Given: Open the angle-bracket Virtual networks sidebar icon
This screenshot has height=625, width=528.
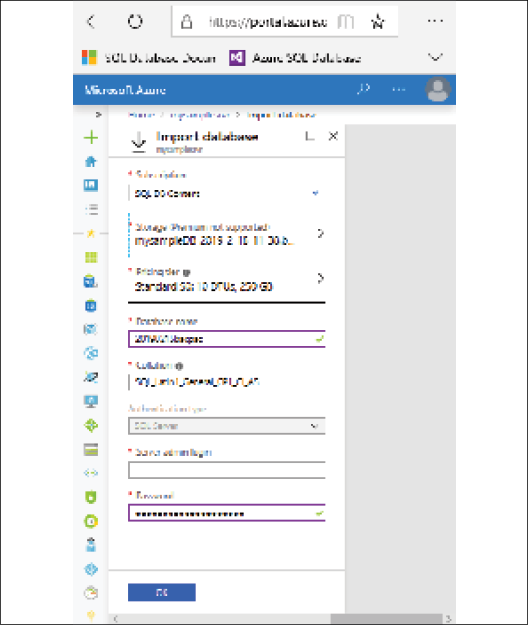Looking at the screenshot, I should coord(91,473).
